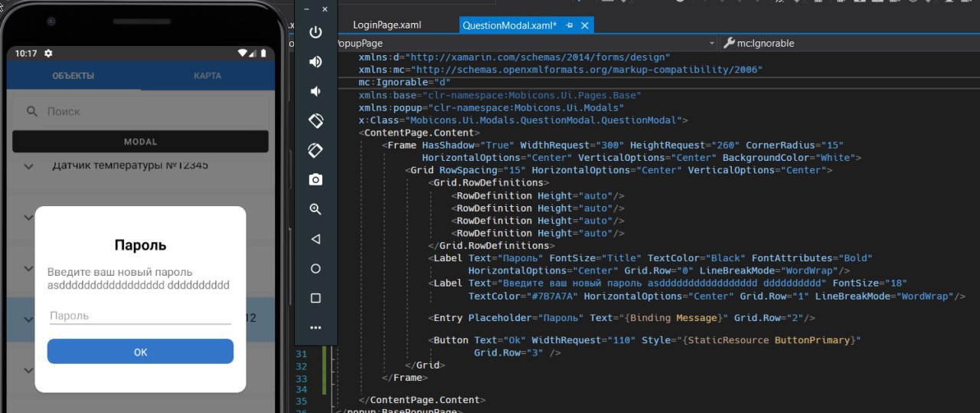Open the PopupPage element dropdown
The image size is (980, 413).
(711, 44)
